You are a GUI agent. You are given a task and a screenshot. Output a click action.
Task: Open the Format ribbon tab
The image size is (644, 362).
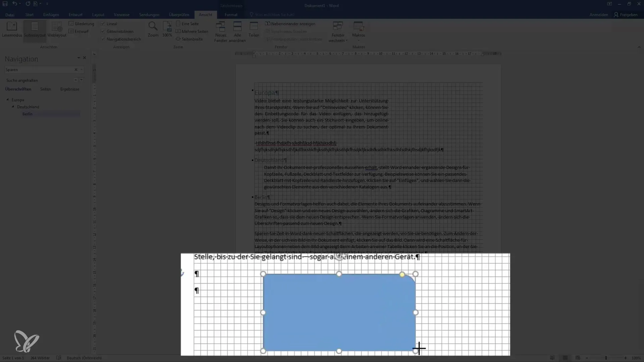click(230, 15)
